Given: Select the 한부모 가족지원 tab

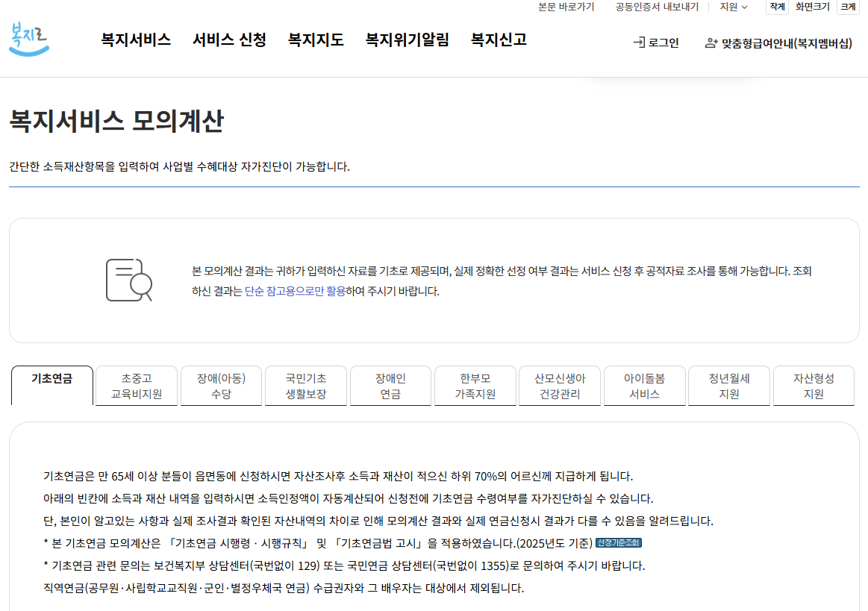Looking at the screenshot, I should (x=475, y=385).
